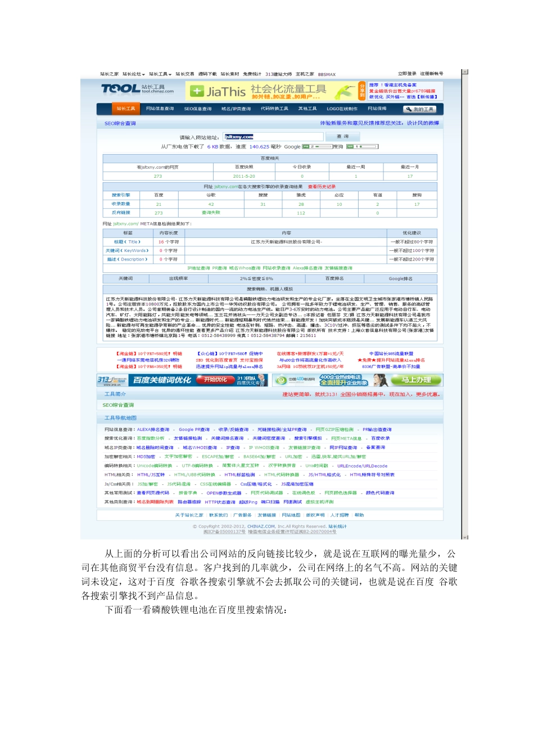Viewport: 534px width, 756px height.
Task: Click the 搜狗 rank bar indicator
Action: [362, 146]
